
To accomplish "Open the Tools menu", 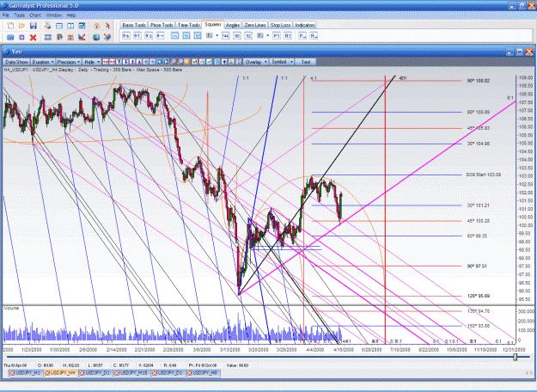I will [19, 15].
